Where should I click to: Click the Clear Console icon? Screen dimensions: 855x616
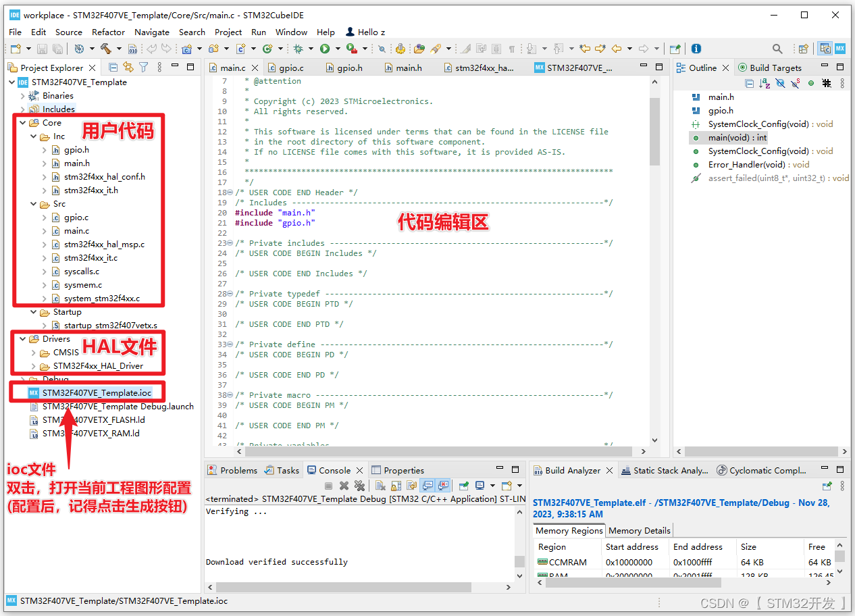coord(380,486)
